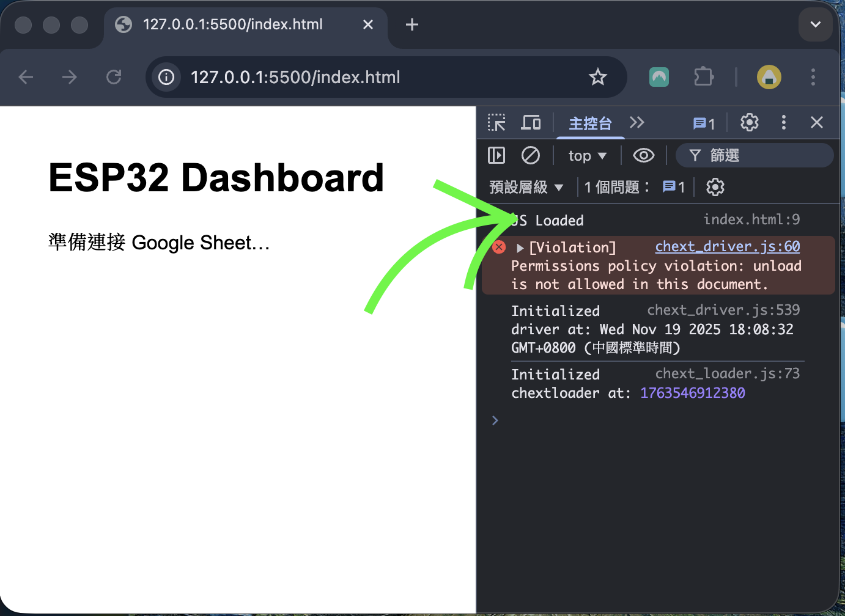
Task: Click the inspect element picker icon
Action: (496, 123)
